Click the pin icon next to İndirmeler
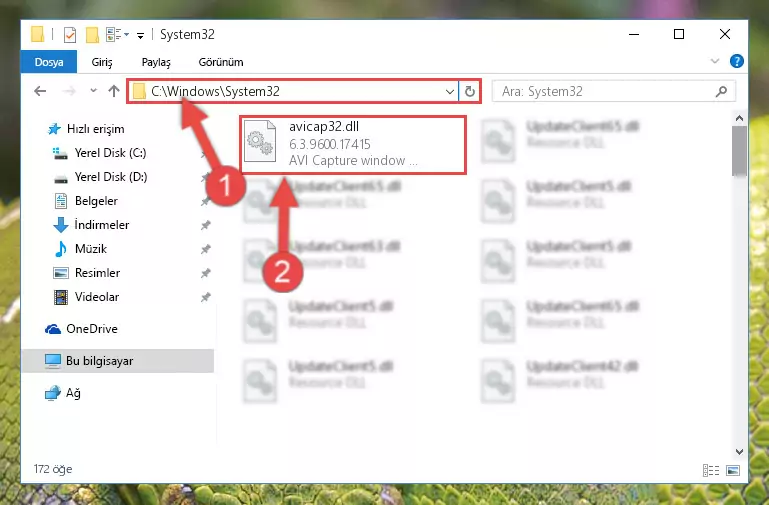 [205, 225]
